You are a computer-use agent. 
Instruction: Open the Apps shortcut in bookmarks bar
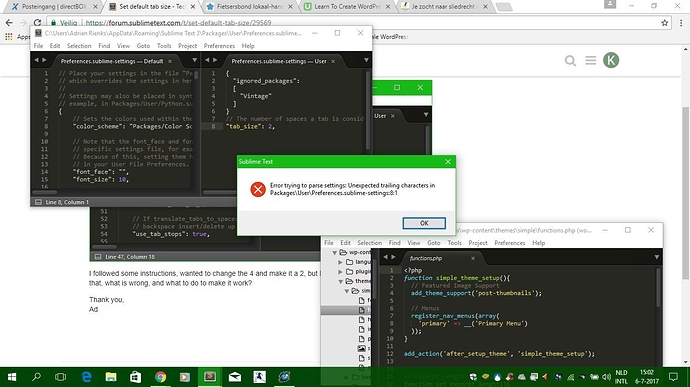pyautogui.click(x=18, y=37)
